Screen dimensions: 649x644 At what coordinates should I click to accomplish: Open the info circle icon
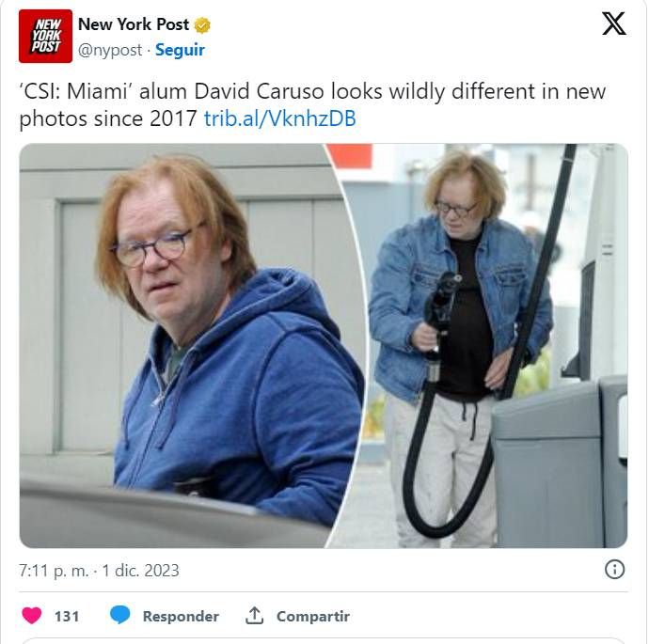point(614,570)
